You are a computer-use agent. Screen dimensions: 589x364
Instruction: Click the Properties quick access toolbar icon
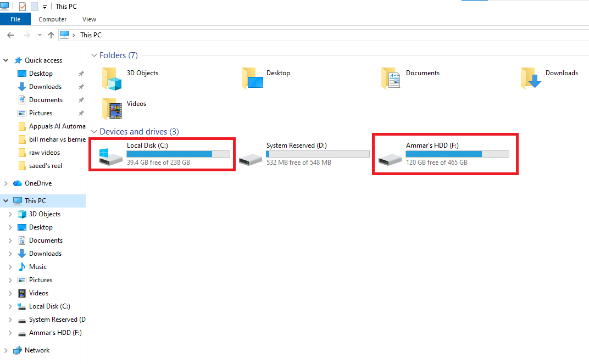pyautogui.click(x=22, y=7)
